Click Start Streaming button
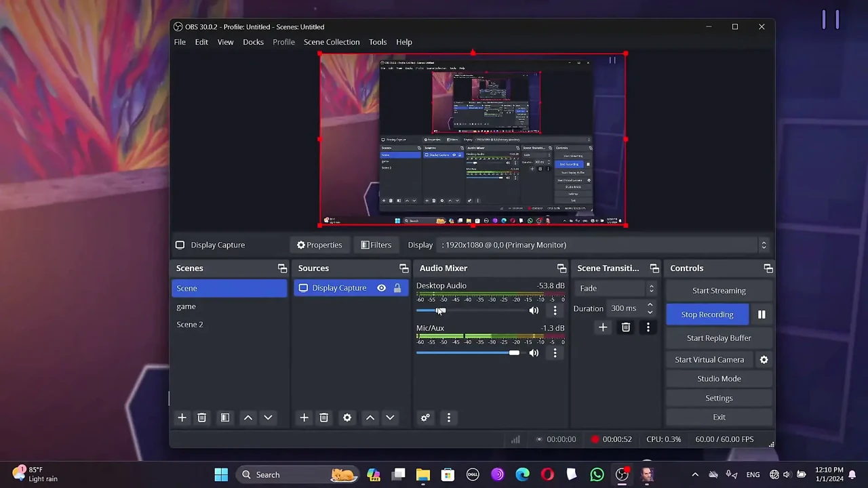Image resolution: width=868 pixels, height=488 pixels. [719, 291]
